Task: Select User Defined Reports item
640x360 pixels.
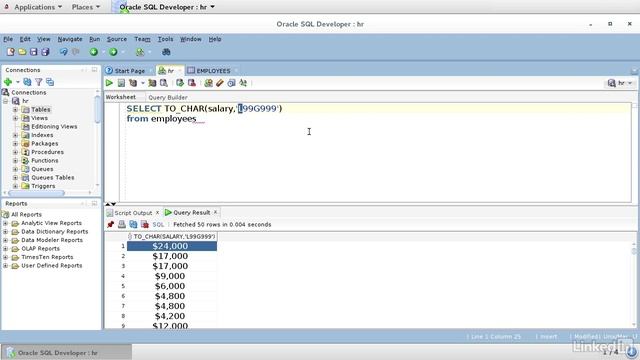Action: (x=51, y=266)
